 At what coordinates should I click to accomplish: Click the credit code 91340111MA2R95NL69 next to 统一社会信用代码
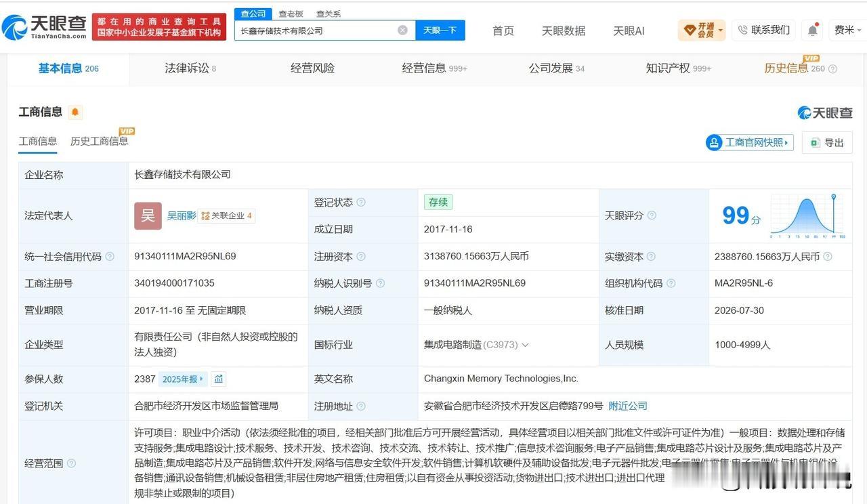tap(185, 256)
